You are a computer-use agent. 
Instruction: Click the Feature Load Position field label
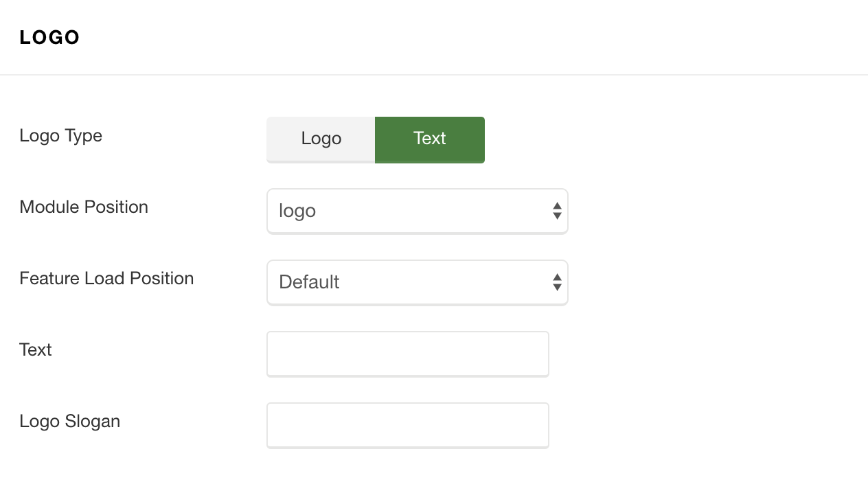pyautogui.click(x=106, y=278)
